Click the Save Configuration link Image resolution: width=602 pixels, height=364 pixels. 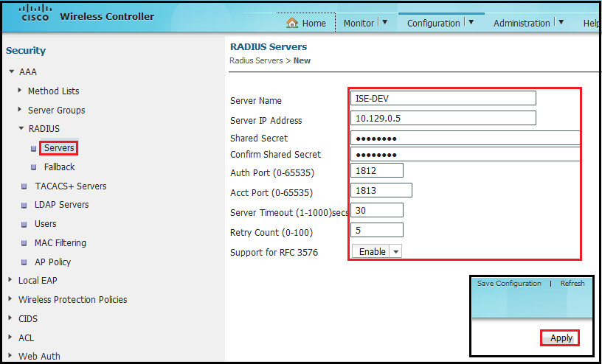coord(508,283)
